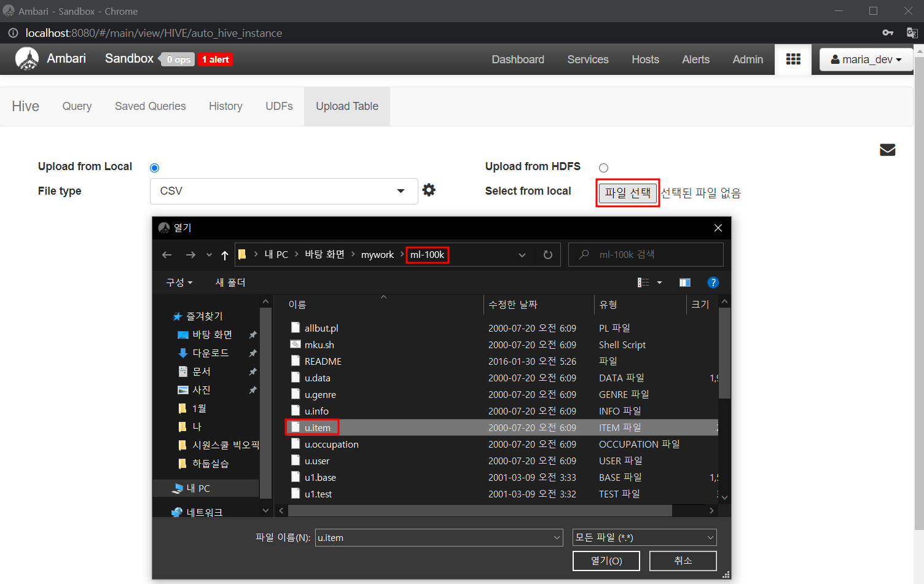Select the mku.sh shell script
This screenshot has height=584, width=924.
319,345
